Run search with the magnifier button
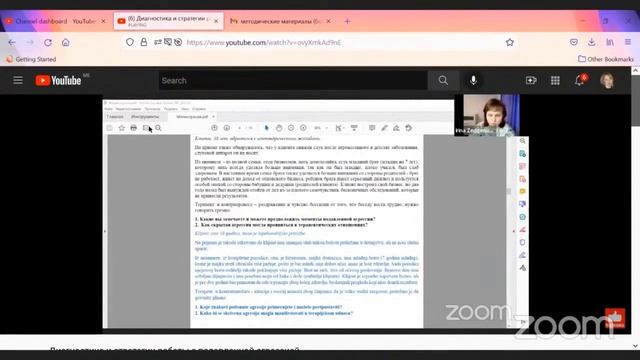 [443, 80]
